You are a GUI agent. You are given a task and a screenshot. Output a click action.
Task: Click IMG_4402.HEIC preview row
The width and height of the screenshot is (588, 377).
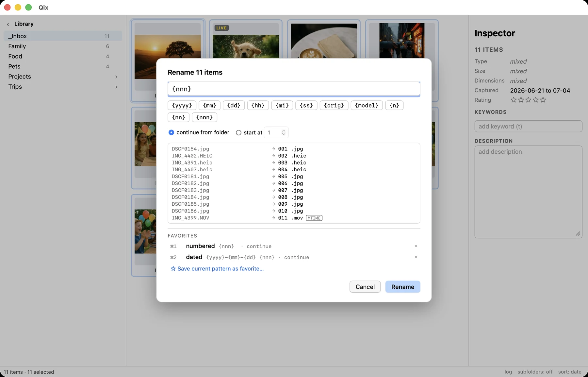[294, 156]
